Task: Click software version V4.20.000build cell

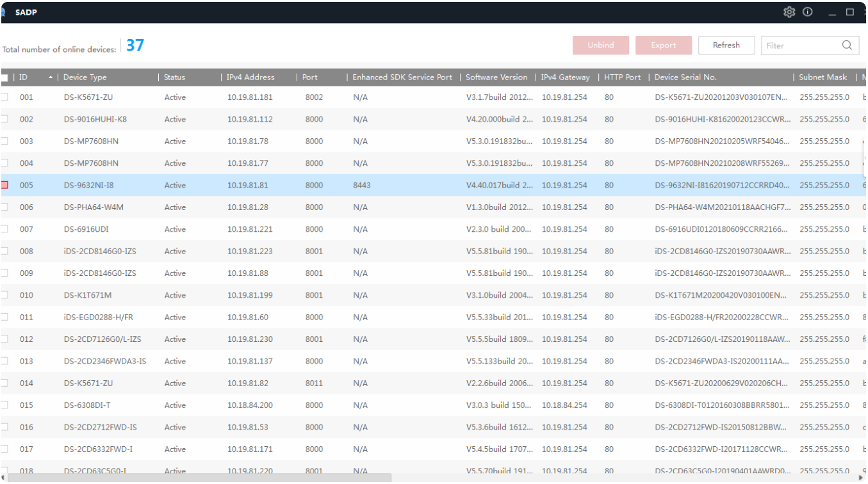Action: [500, 119]
